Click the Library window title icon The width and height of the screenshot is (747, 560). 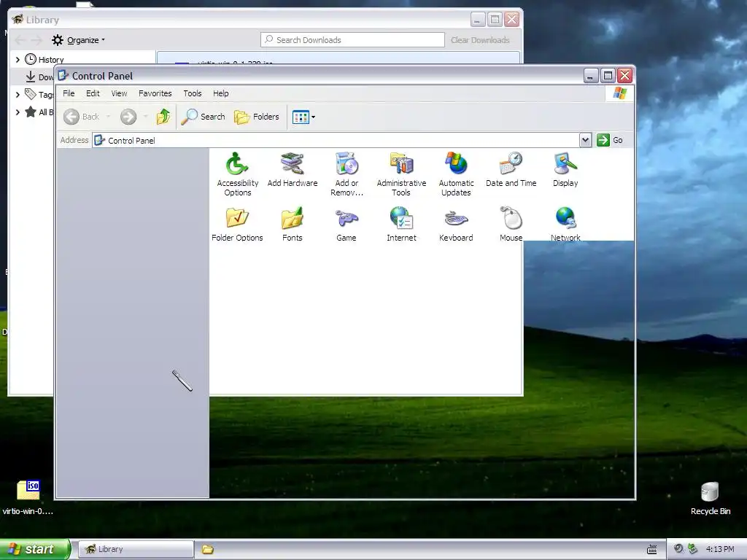18,20
